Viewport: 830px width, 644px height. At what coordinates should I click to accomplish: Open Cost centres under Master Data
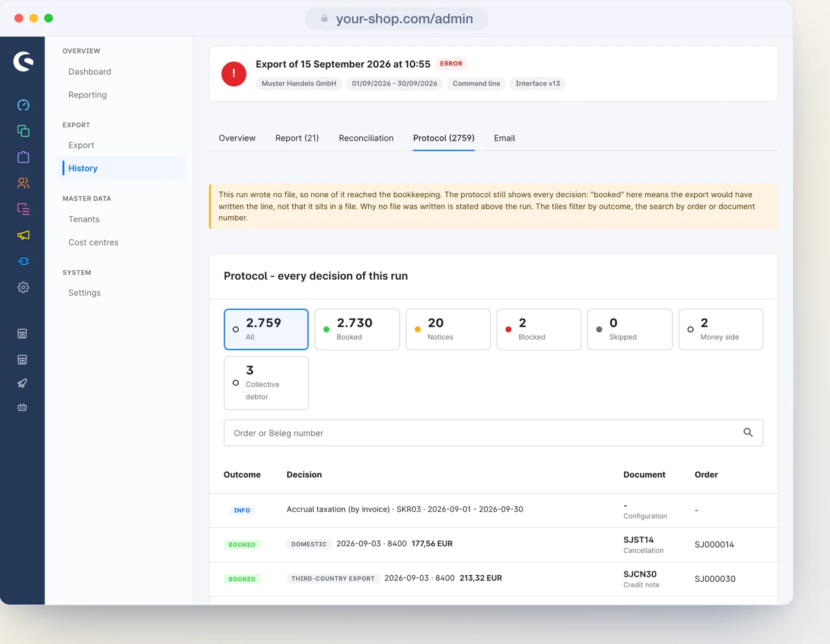click(94, 242)
